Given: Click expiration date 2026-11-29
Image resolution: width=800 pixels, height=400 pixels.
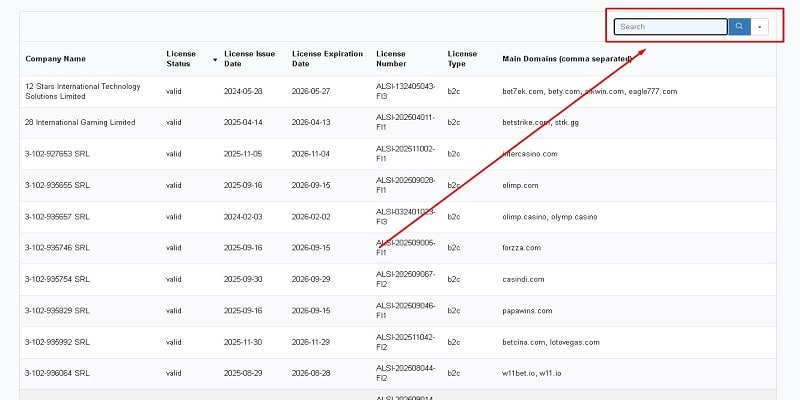Looking at the screenshot, I should pyautogui.click(x=311, y=342).
